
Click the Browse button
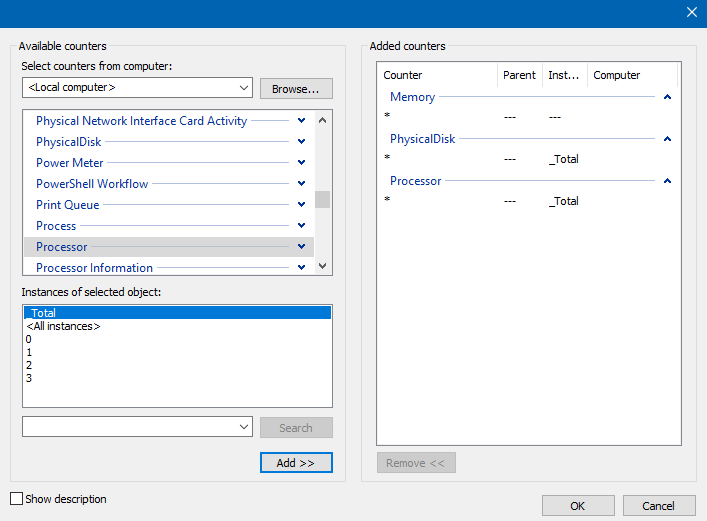296,88
